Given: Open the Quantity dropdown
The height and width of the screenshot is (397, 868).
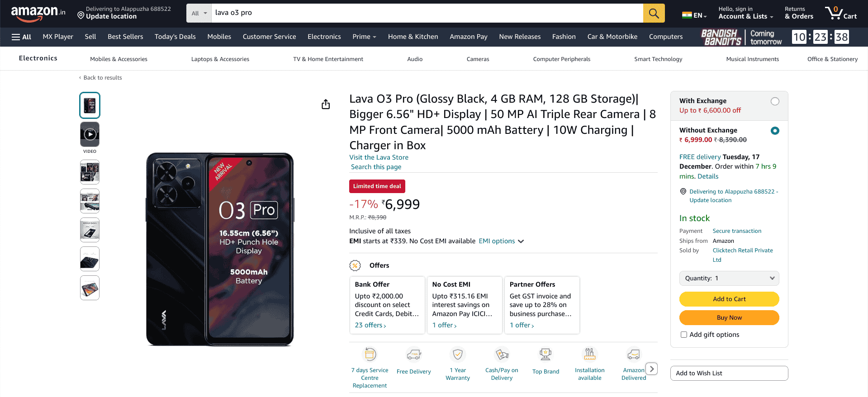Looking at the screenshot, I should 729,278.
